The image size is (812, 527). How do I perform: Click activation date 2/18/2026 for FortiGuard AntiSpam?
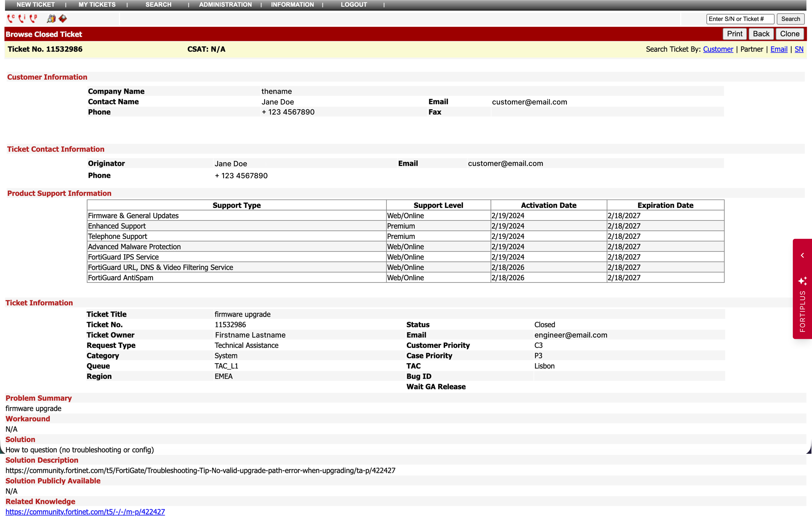pyautogui.click(x=549, y=277)
